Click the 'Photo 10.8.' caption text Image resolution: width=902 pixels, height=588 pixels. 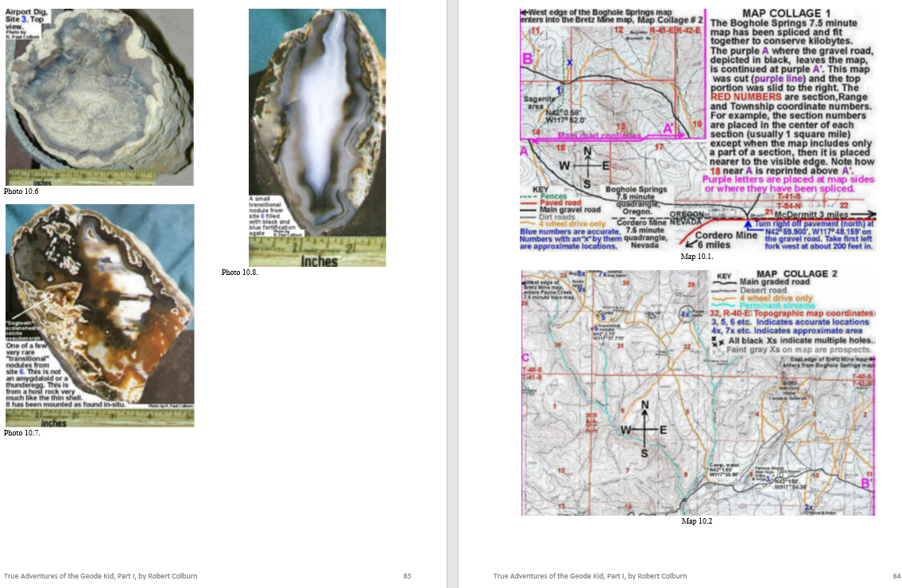pos(239,273)
